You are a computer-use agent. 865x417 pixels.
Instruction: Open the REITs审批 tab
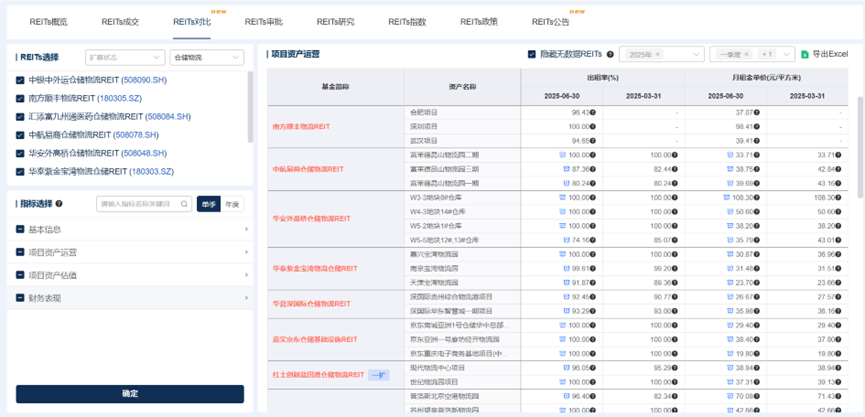point(264,22)
